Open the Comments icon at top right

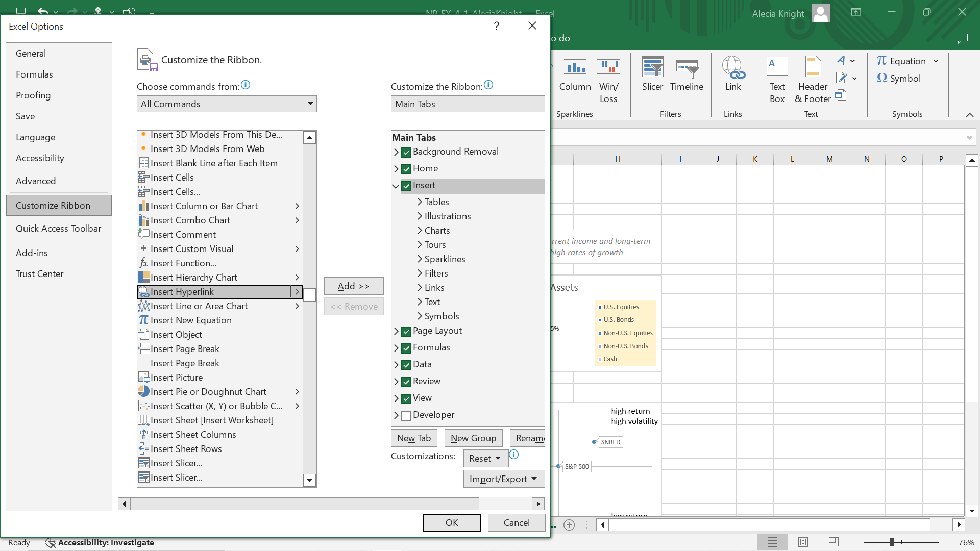962,38
